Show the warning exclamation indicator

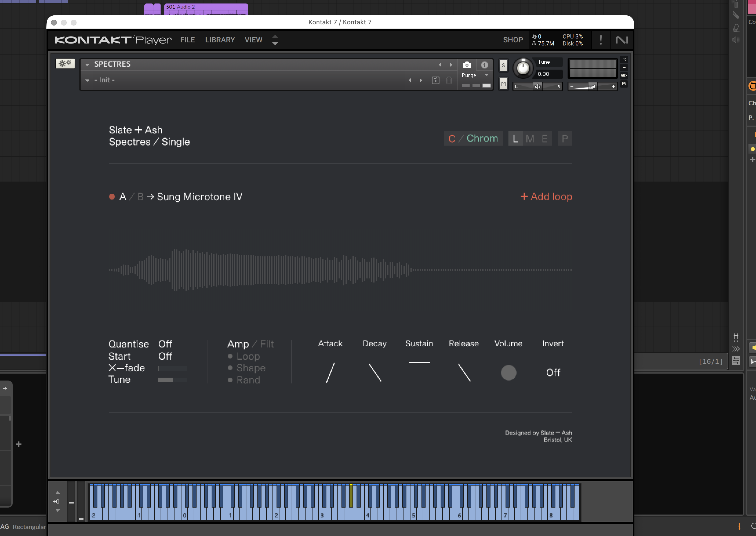click(x=601, y=40)
